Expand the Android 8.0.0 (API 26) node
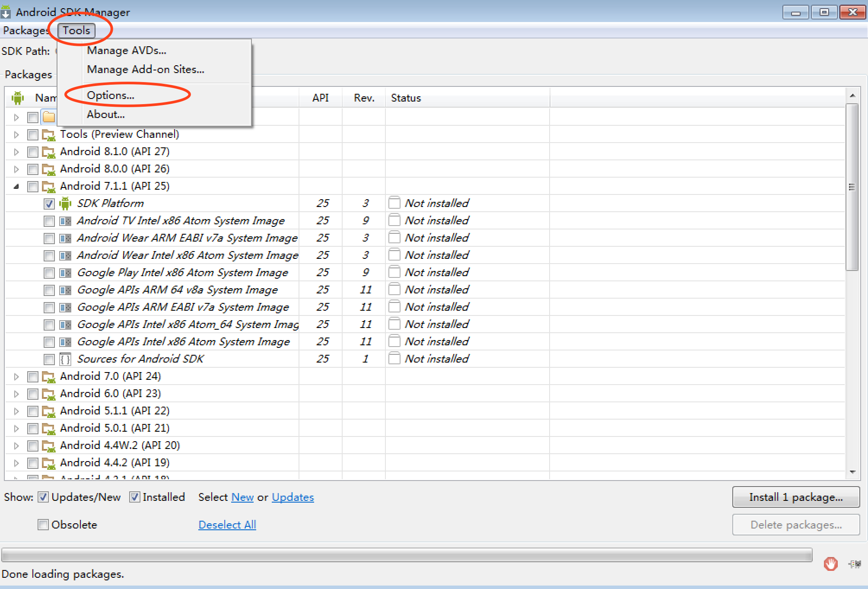The height and width of the screenshot is (589, 868). click(16, 169)
